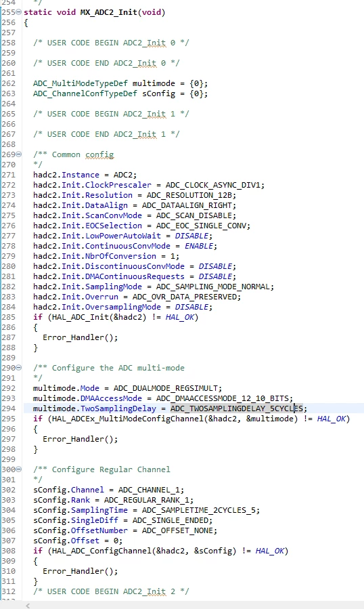Screen dimensions: 364x609
Task: Click ADC_ChannelConfTypeDef type on line 263
Action: (x=85, y=93)
